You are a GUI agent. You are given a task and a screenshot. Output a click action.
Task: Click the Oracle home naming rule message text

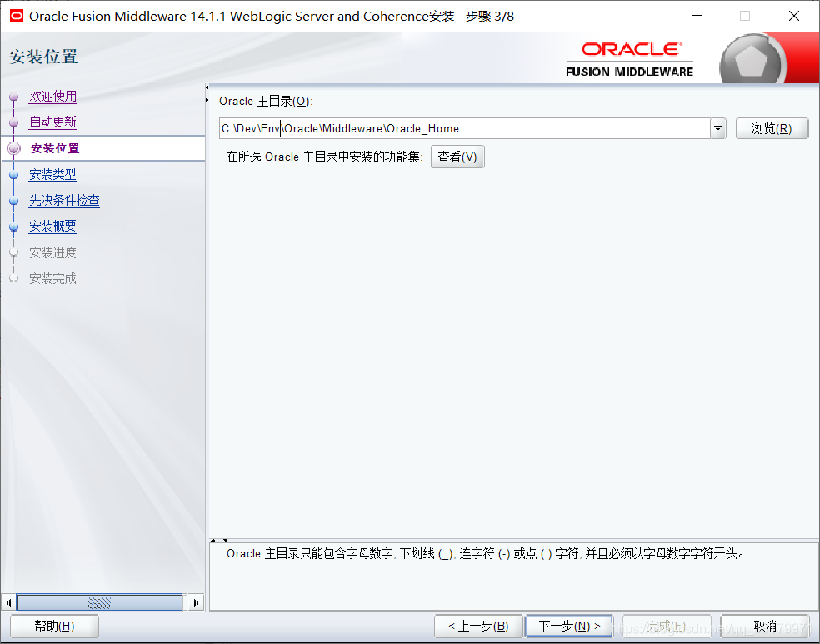coord(485,553)
